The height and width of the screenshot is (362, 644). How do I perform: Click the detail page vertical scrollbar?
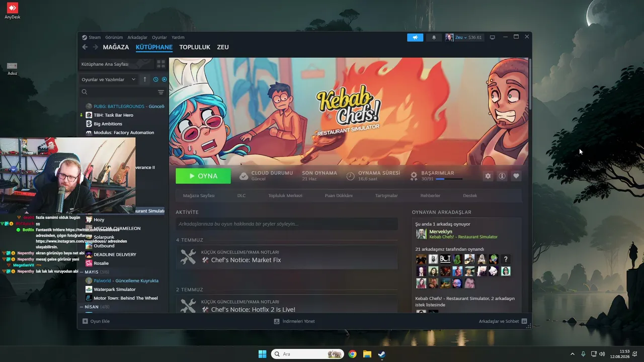[530, 83]
